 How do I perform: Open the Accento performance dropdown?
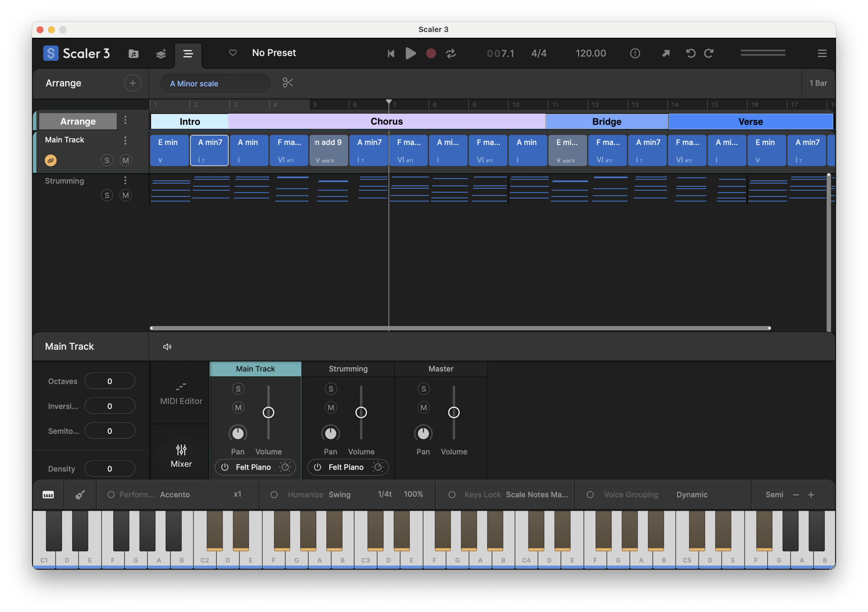(x=175, y=495)
